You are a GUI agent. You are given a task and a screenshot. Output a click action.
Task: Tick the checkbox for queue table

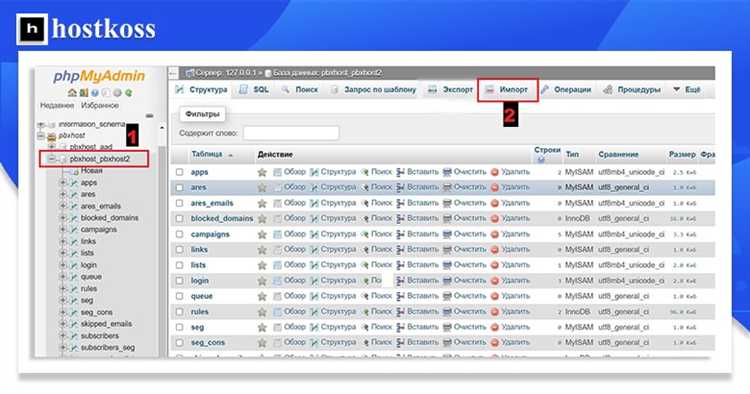179,296
